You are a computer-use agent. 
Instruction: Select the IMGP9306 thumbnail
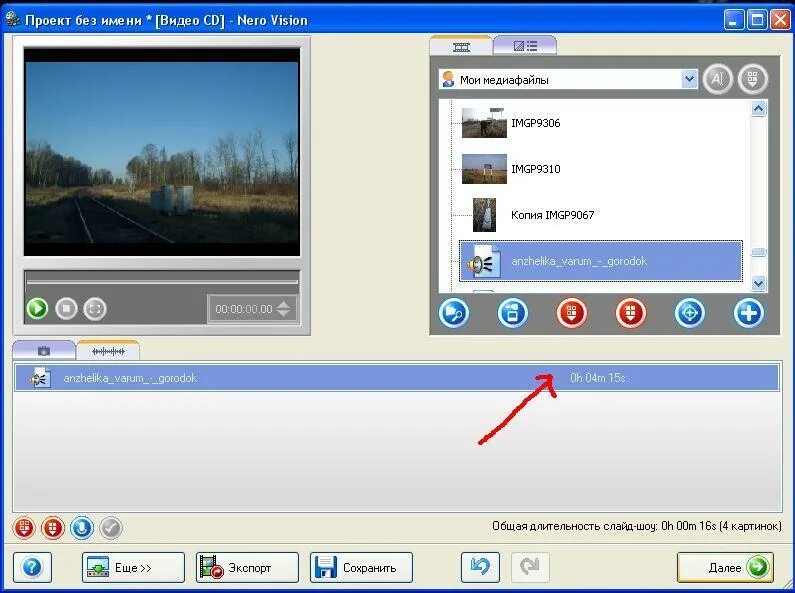point(484,123)
